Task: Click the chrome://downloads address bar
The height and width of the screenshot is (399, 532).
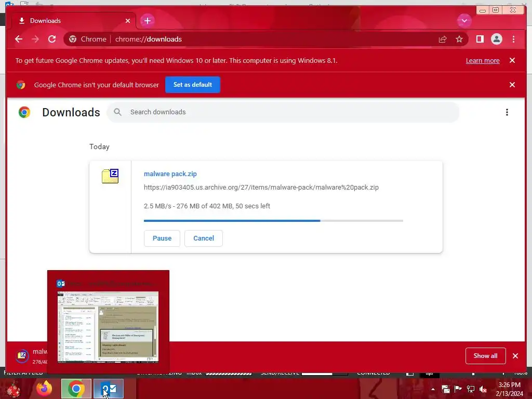Action: pos(267,39)
